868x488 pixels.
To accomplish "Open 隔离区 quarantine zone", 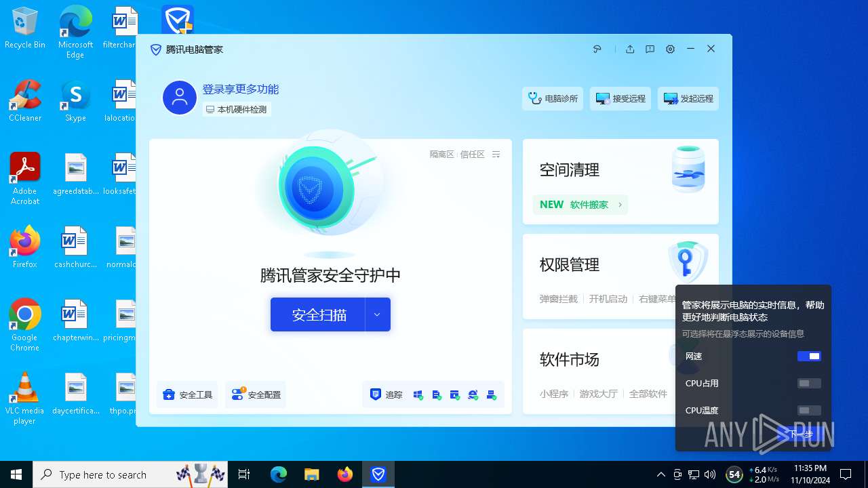I will pyautogui.click(x=442, y=155).
